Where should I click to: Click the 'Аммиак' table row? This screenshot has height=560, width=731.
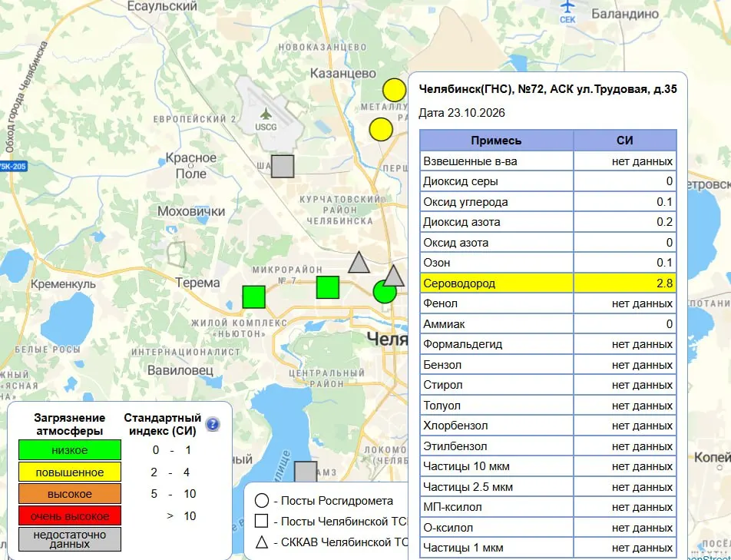pos(548,324)
